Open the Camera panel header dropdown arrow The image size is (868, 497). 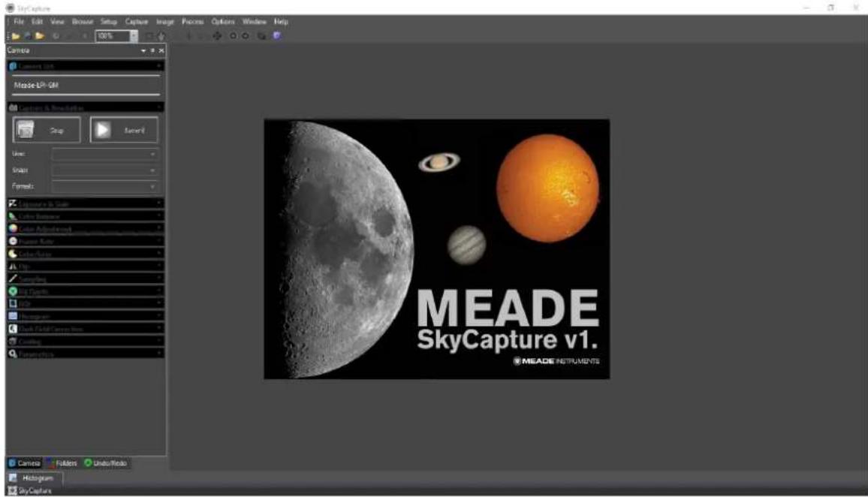coord(143,50)
